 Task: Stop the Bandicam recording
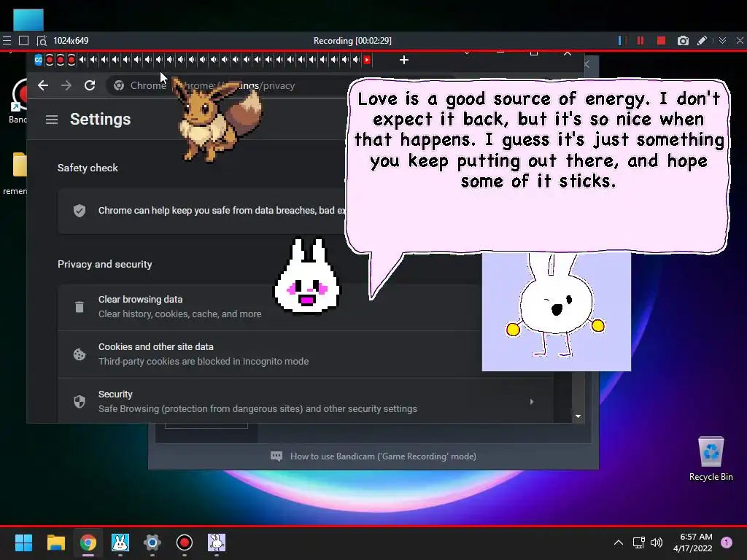click(x=661, y=41)
